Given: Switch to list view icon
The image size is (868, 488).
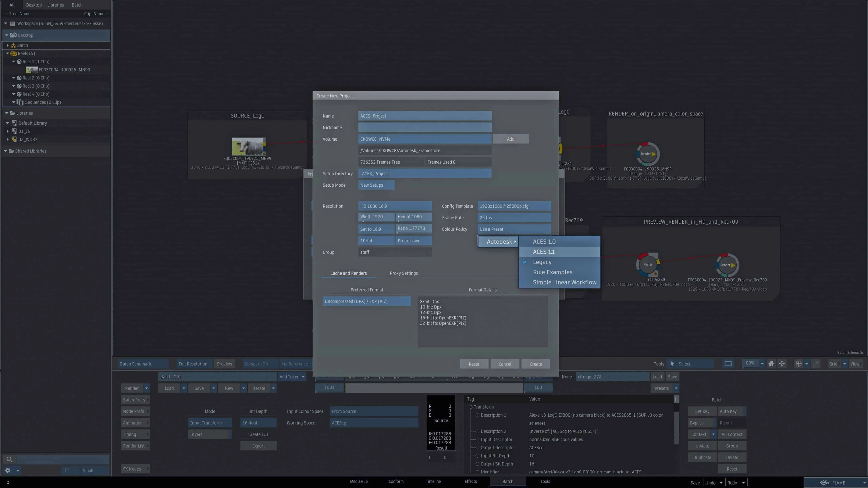Looking at the screenshot, I should (x=67, y=470).
